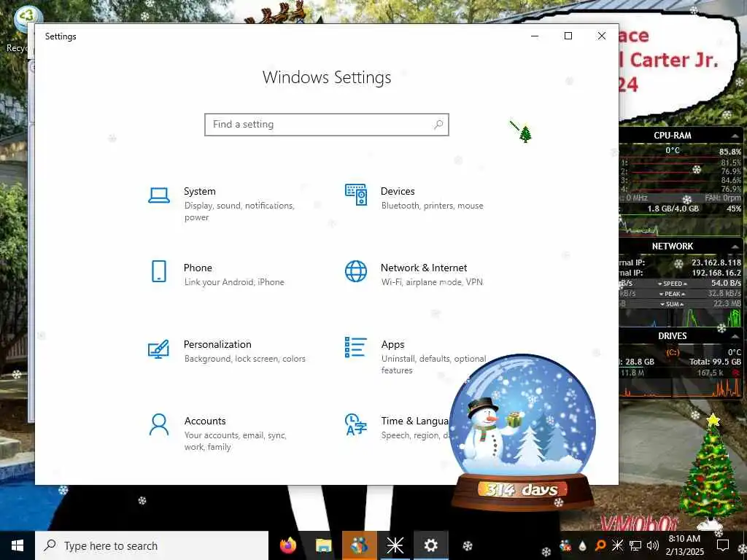The image size is (747, 560).
Task: Click the search magnifier in Find a setting
Action: coord(438,124)
